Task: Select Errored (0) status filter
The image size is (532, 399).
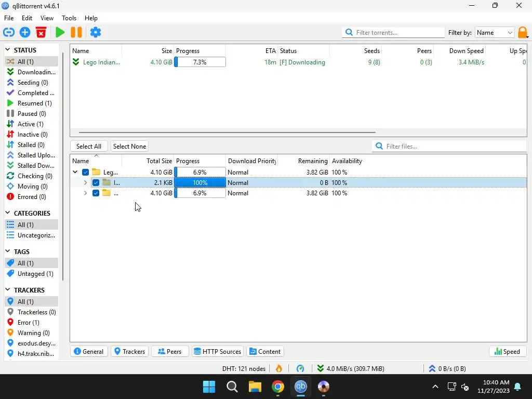Action: (x=32, y=197)
